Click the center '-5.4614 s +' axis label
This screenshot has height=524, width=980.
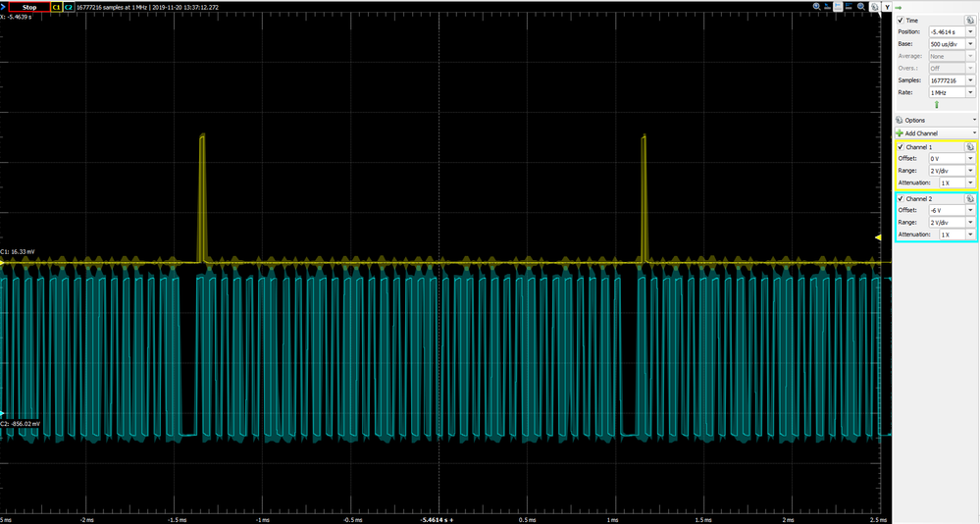click(x=438, y=520)
